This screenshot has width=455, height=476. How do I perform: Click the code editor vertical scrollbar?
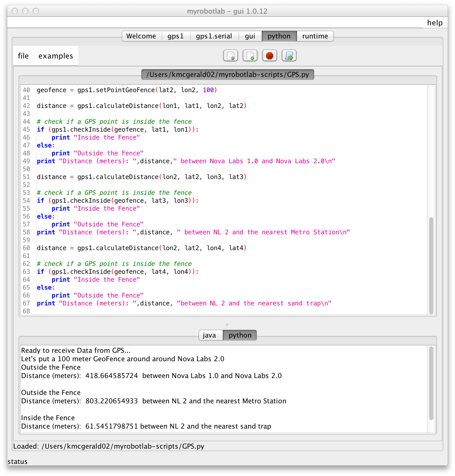coord(431,265)
